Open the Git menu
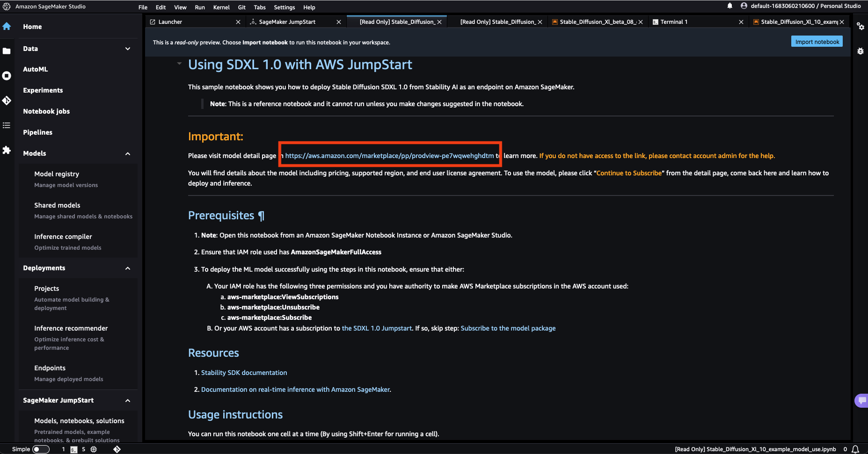 pos(242,7)
